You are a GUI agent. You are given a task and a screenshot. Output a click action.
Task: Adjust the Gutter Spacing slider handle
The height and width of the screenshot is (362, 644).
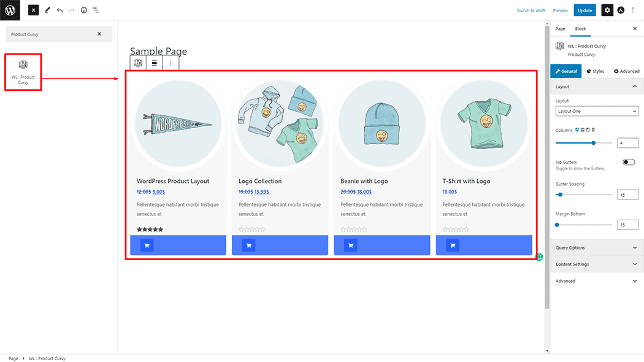(560, 194)
